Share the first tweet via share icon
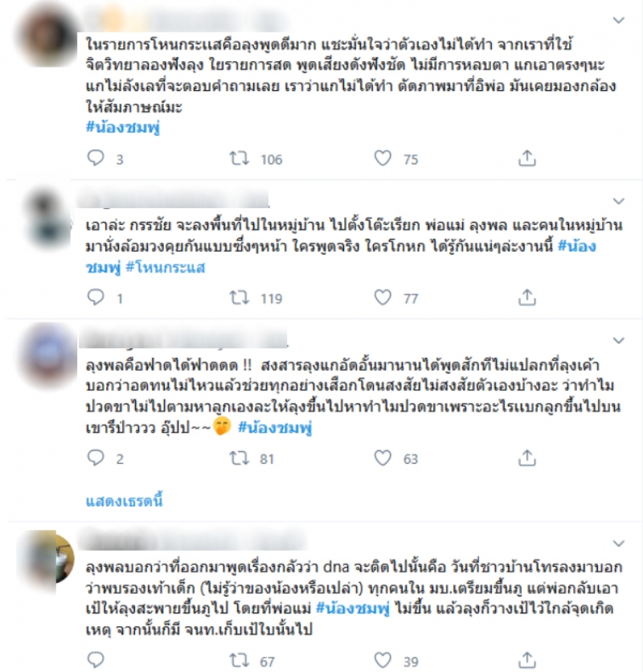 pos(526,158)
